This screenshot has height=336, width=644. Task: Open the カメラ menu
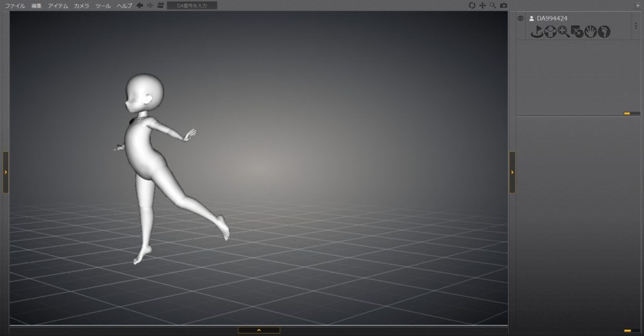(81, 6)
